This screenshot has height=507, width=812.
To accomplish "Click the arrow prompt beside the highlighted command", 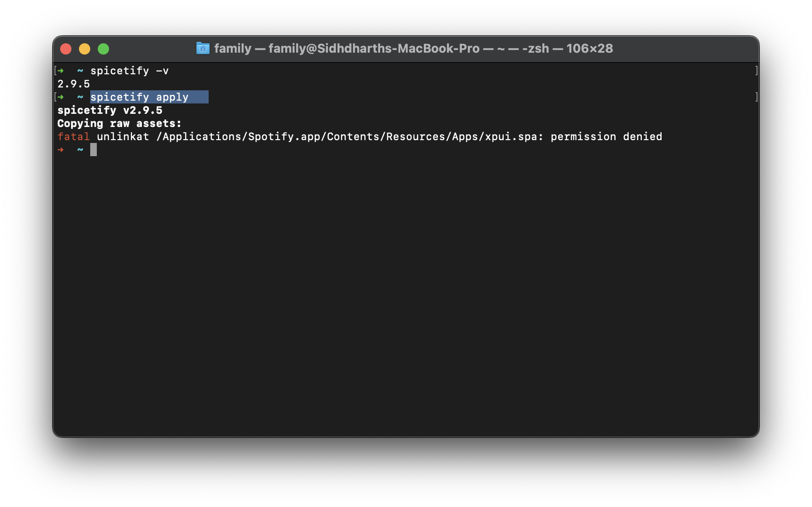I will [x=61, y=97].
